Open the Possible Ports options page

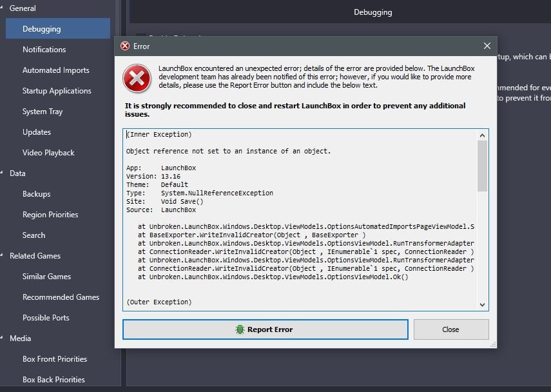pyautogui.click(x=46, y=318)
